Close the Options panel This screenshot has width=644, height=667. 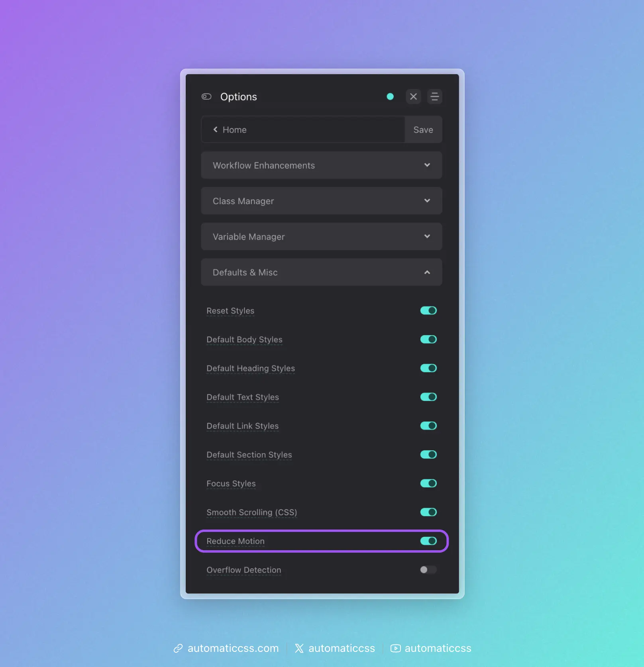click(413, 96)
